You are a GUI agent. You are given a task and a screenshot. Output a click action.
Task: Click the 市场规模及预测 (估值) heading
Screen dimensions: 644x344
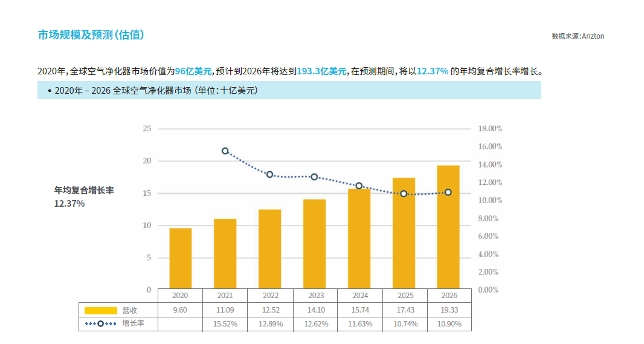[x=91, y=35]
